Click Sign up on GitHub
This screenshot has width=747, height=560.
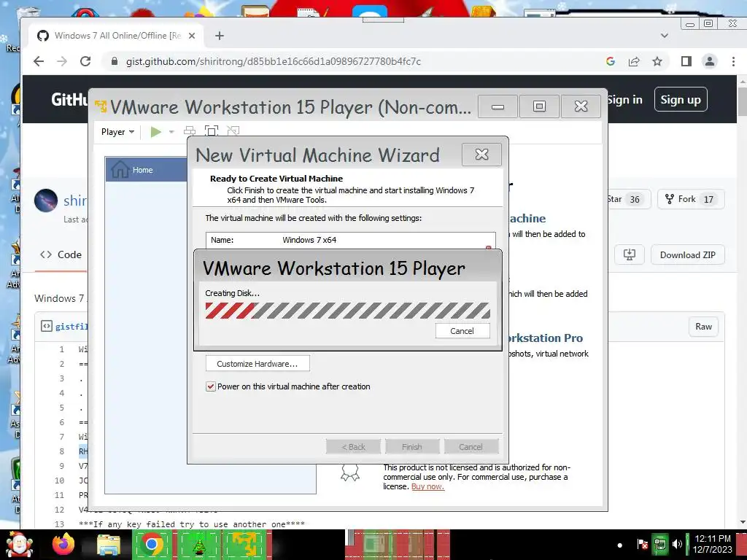(681, 99)
